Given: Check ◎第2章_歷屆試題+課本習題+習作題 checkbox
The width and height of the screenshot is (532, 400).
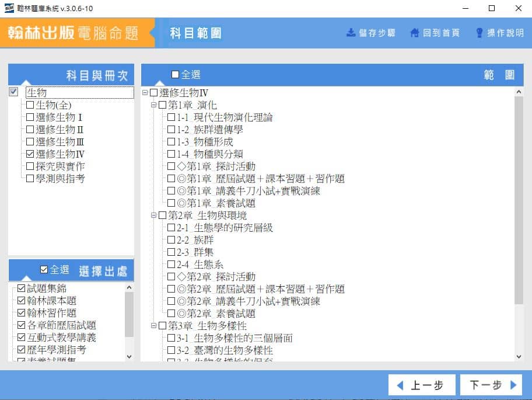Looking at the screenshot, I should [x=171, y=289].
